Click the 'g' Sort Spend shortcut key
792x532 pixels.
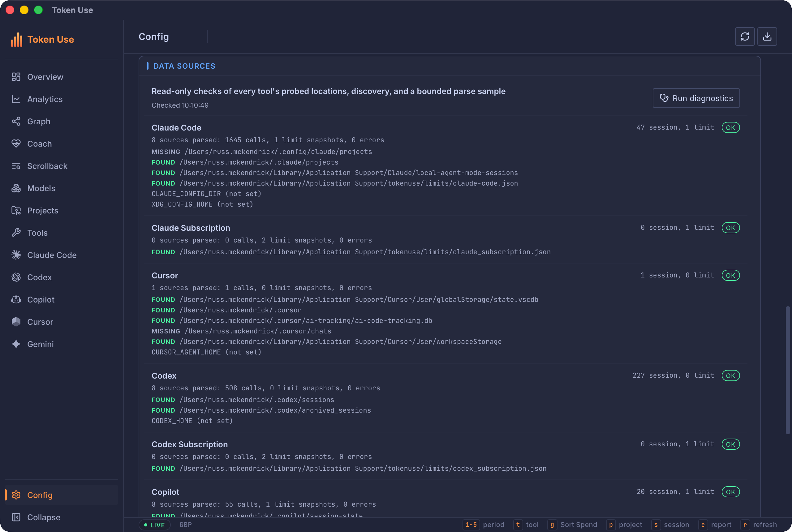[552, 525]
